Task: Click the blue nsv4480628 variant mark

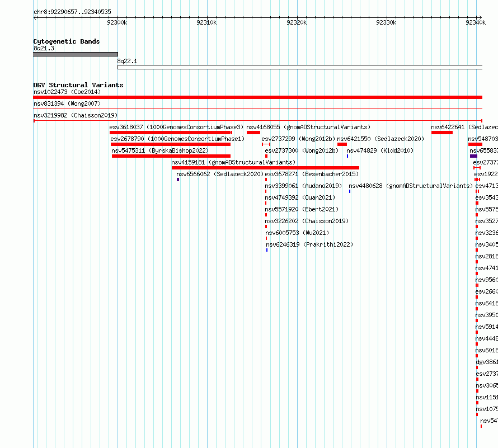Action: click(350, 191)
